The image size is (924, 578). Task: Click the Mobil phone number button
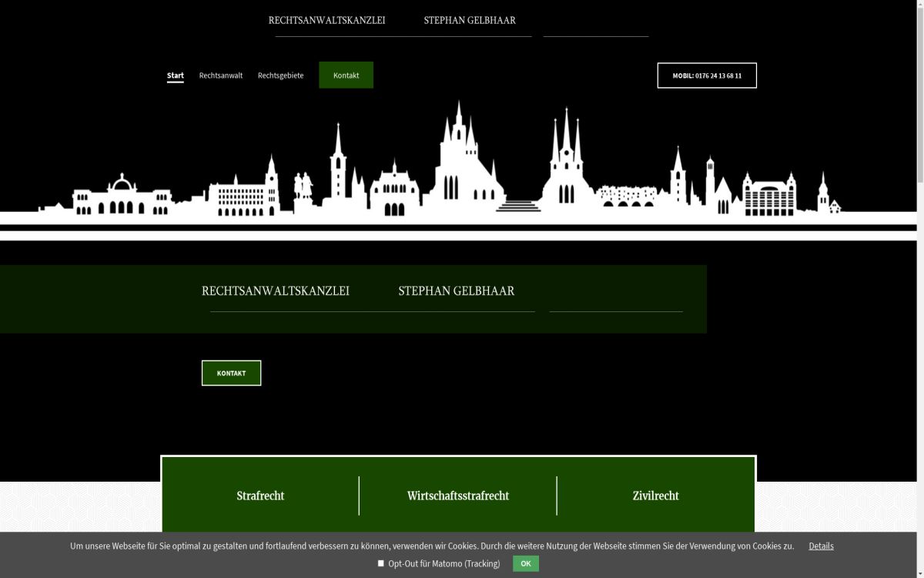[706, 76]
